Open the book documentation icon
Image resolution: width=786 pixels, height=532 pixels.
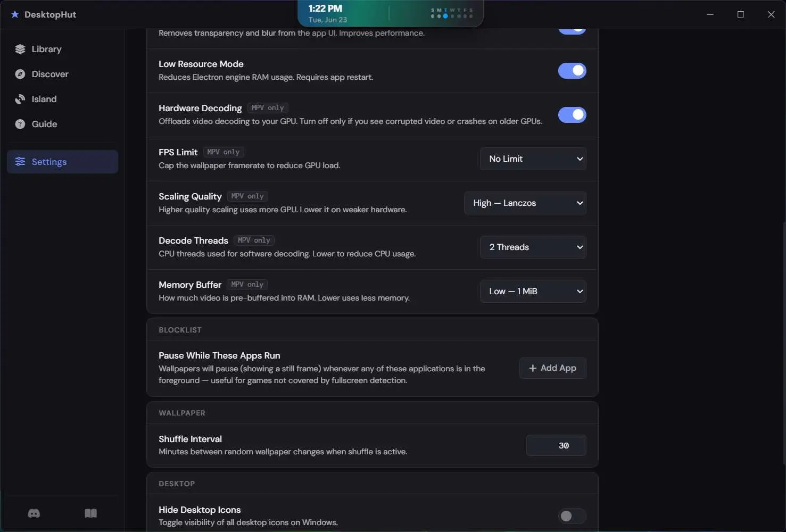pos(91,513)
